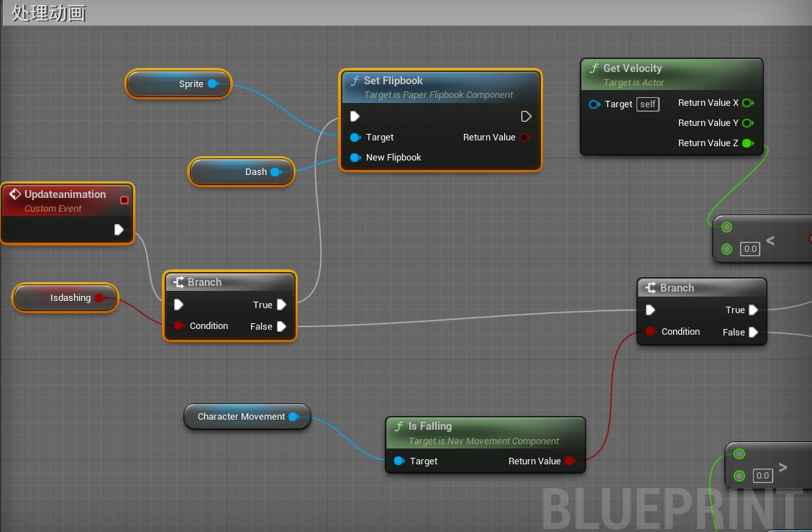
Task: Click Get Velocity Return Value X pin
Action: 747,103
